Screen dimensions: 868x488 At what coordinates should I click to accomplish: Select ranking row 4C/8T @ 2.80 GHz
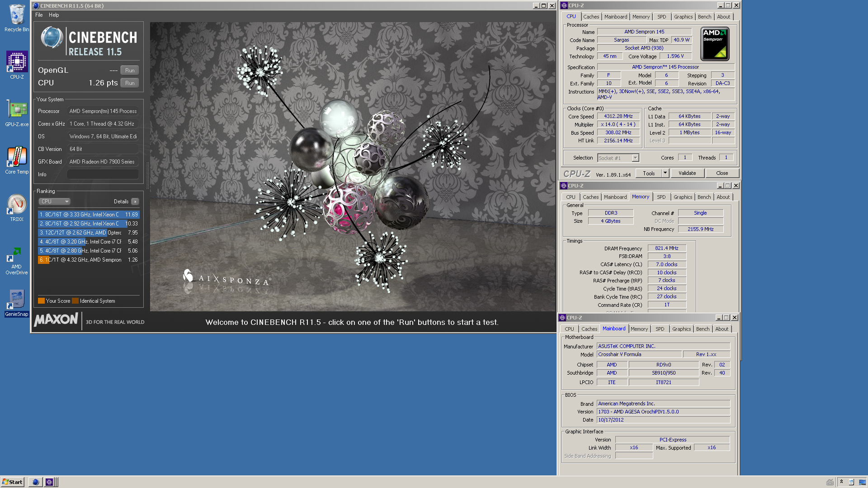click(x=89, y=251)
